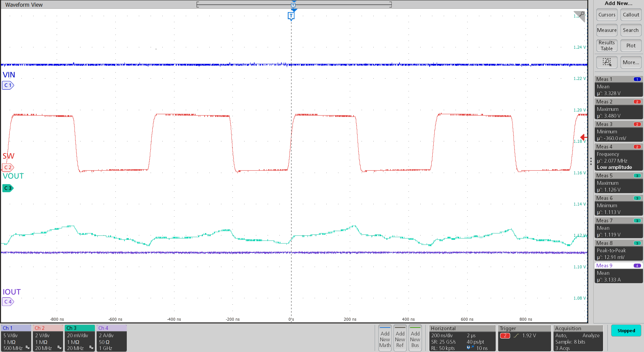Image resolution: width=644 pixels, height=352 pixels.
Task: Click the waveform view magnifier corner icon
Action: (581, 15)
